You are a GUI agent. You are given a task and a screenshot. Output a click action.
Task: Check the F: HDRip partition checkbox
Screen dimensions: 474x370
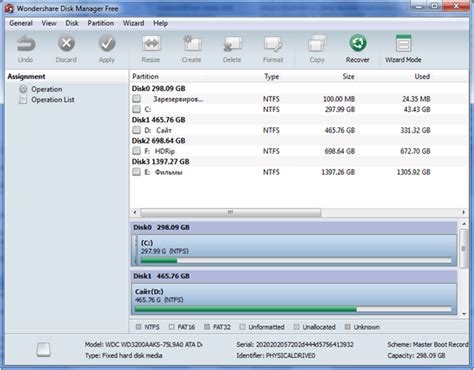[x=136, y=151]
